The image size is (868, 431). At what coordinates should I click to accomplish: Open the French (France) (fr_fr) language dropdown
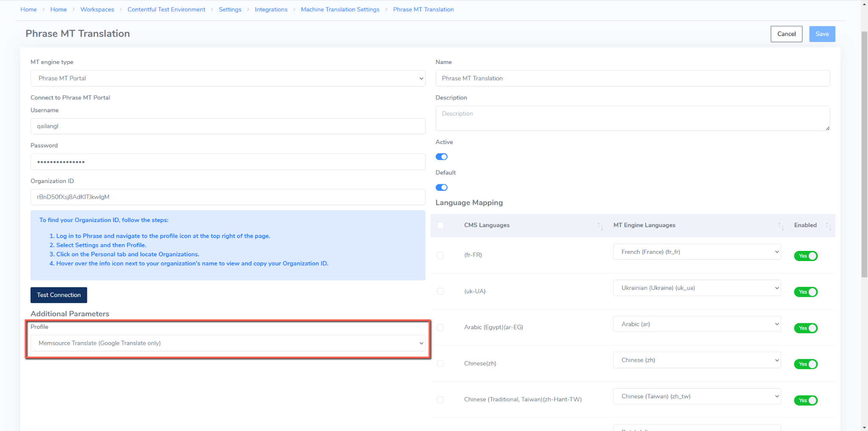tap(697, 252)
